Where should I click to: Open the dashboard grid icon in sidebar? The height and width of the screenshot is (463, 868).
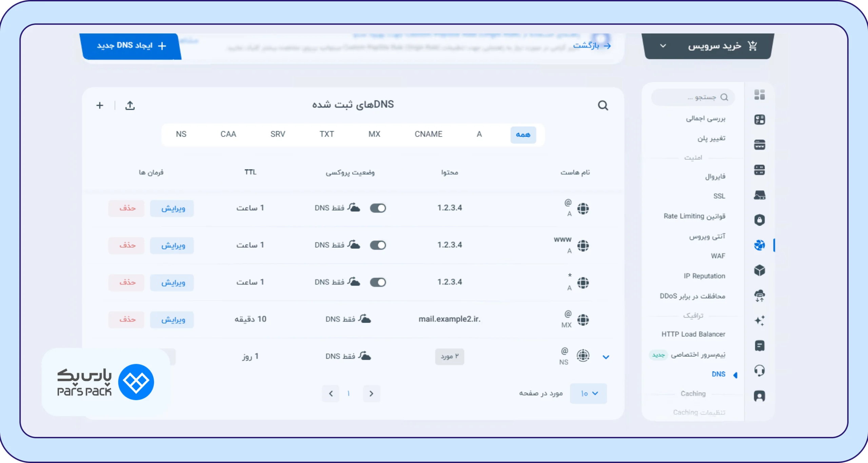pyautogui.click(x=759, y=95)
